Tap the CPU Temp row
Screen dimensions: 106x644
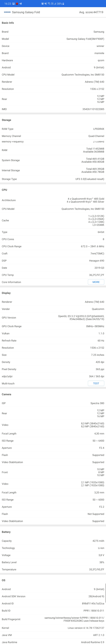[x=53, y=275]
